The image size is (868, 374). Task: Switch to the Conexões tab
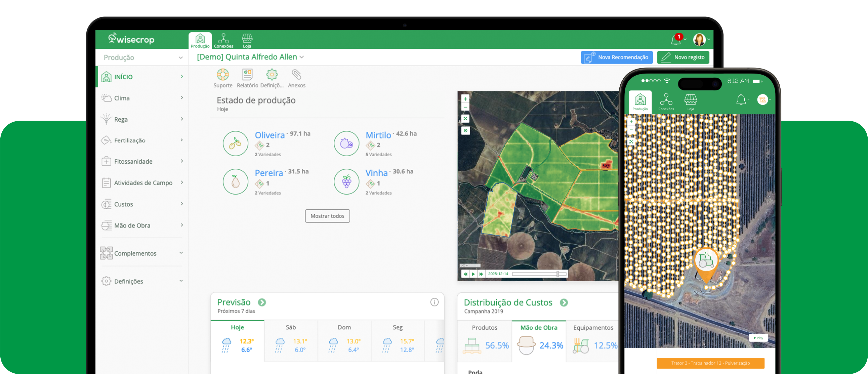tap(223, 39)
